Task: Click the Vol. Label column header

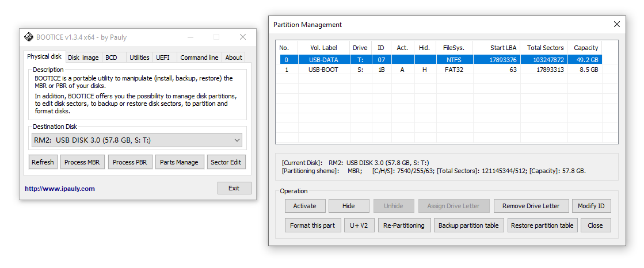Action: point(324,48)
